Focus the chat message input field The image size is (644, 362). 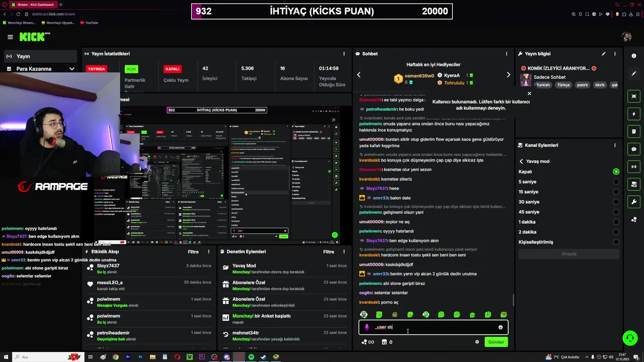coord(433,327)
